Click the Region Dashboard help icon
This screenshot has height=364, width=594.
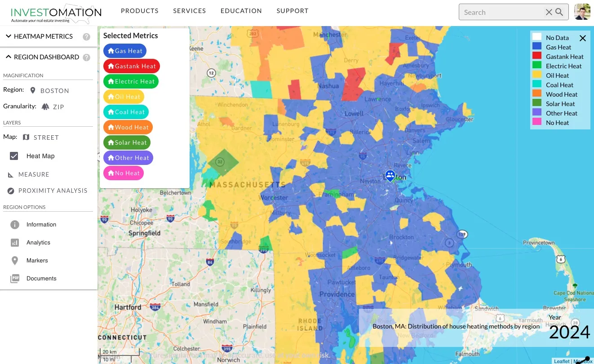tap(86, 58)
